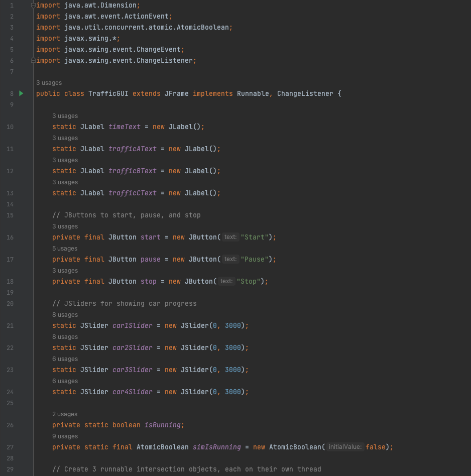471x476 pixels.
Task: Click the timeText field name
Action: point(125,127)
